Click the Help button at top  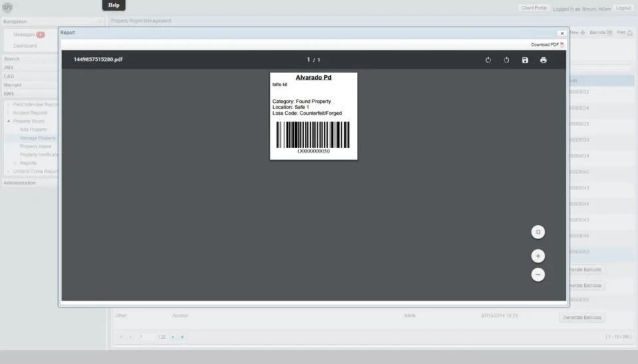pyautogui.click(x=114, y=5)
